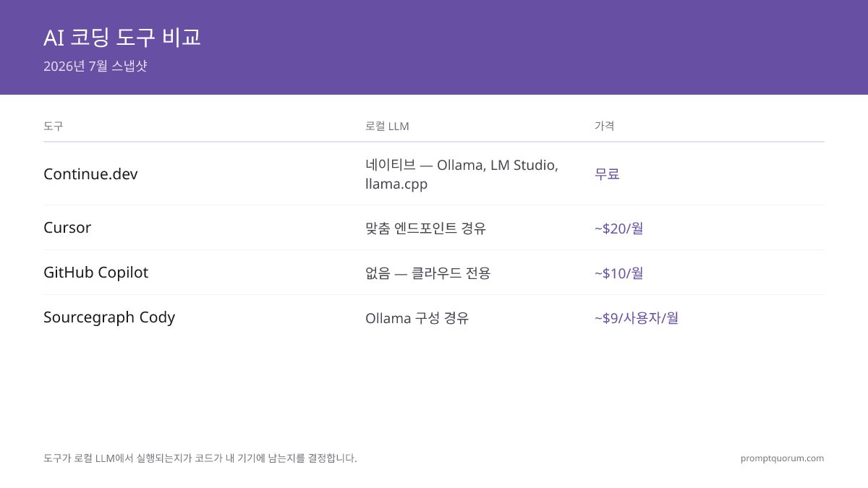Screen dimensions: 868x488
Task: Click the 'Ollama 구성 경유' cell
Action: pos(417,318)
